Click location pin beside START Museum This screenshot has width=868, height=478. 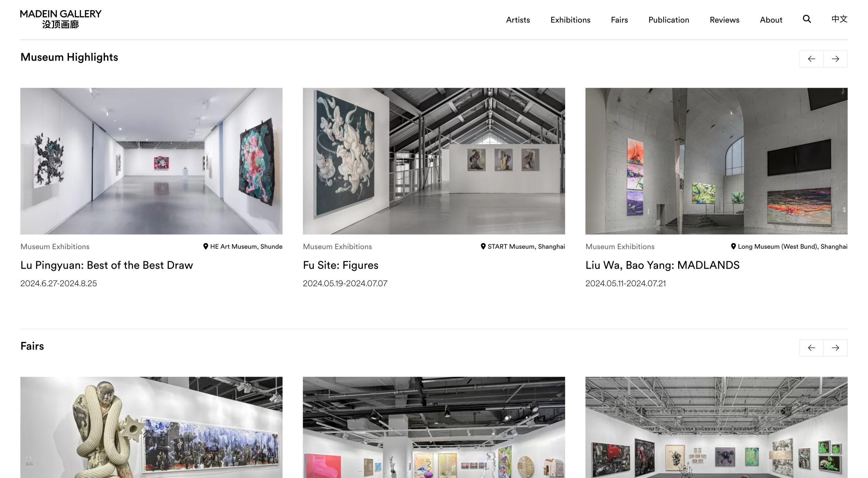(483, 246)
